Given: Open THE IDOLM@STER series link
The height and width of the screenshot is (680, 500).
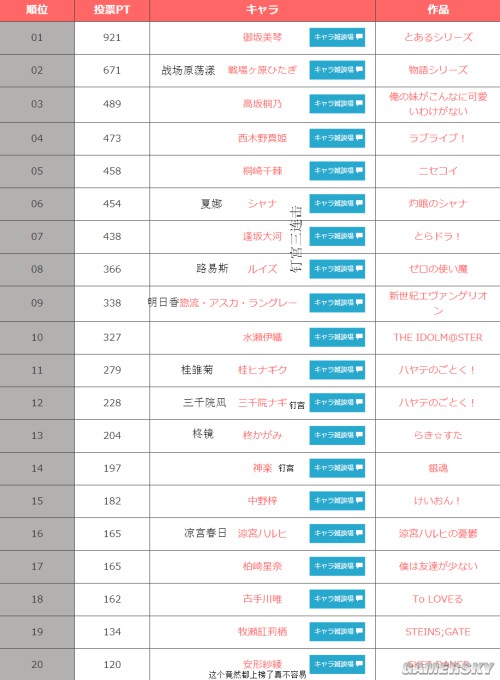Looking at the screenshot, I should (438, 337).
